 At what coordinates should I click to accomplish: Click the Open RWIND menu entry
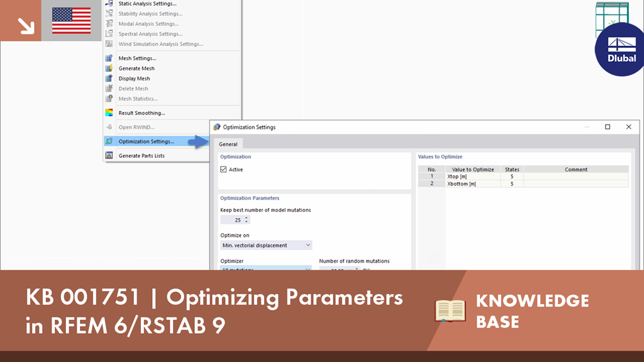point(136,127)
